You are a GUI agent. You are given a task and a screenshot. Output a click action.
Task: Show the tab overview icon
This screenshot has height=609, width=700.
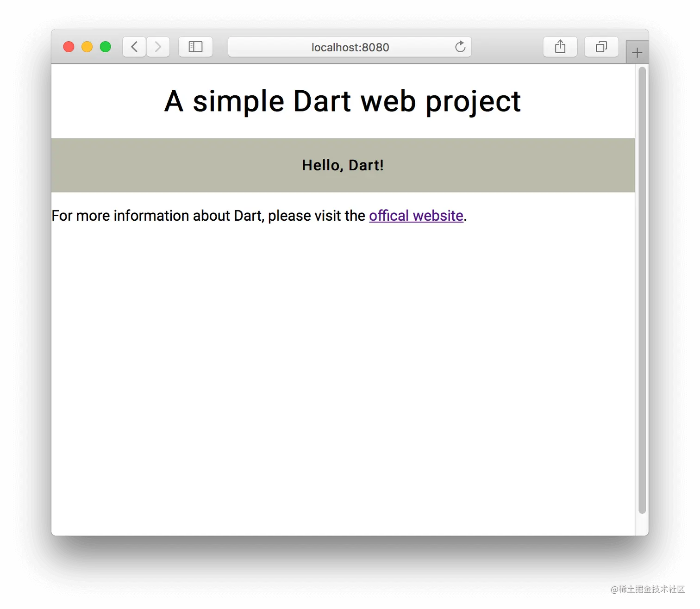[601, 47]
